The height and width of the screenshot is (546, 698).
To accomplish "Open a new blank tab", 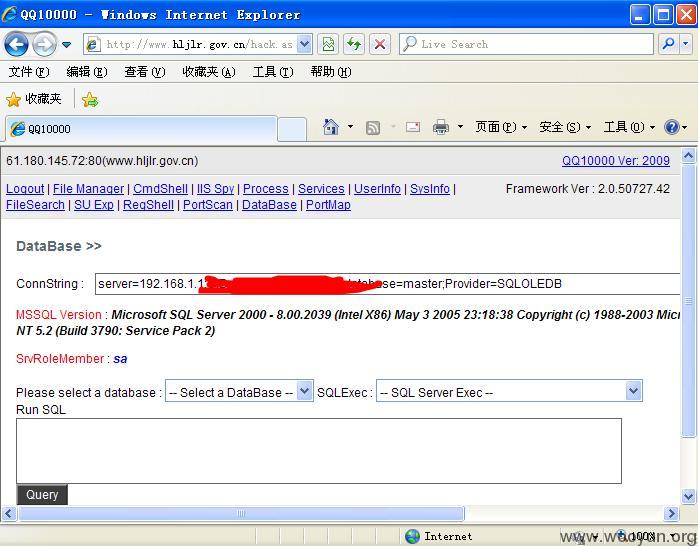I will [292, 129].
